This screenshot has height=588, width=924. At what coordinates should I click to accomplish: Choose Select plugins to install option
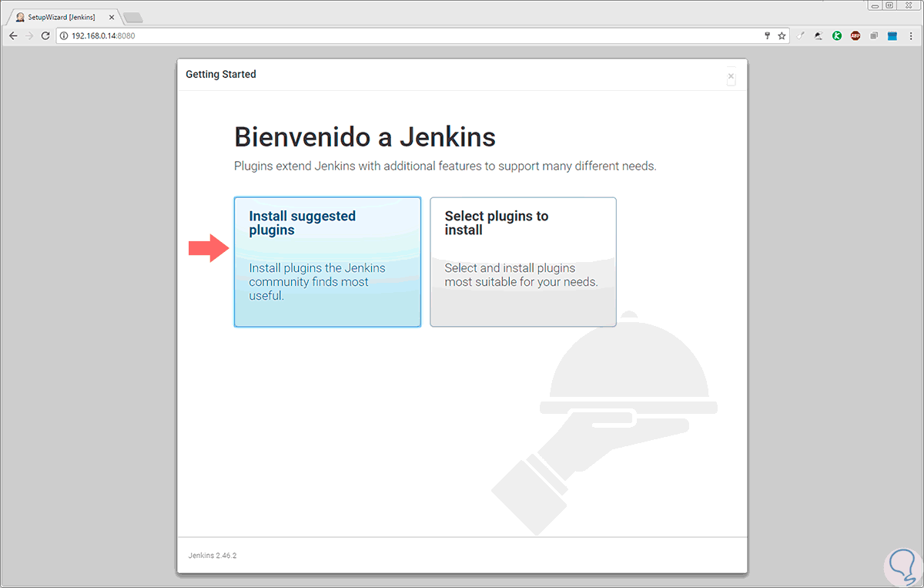(523, 262)
